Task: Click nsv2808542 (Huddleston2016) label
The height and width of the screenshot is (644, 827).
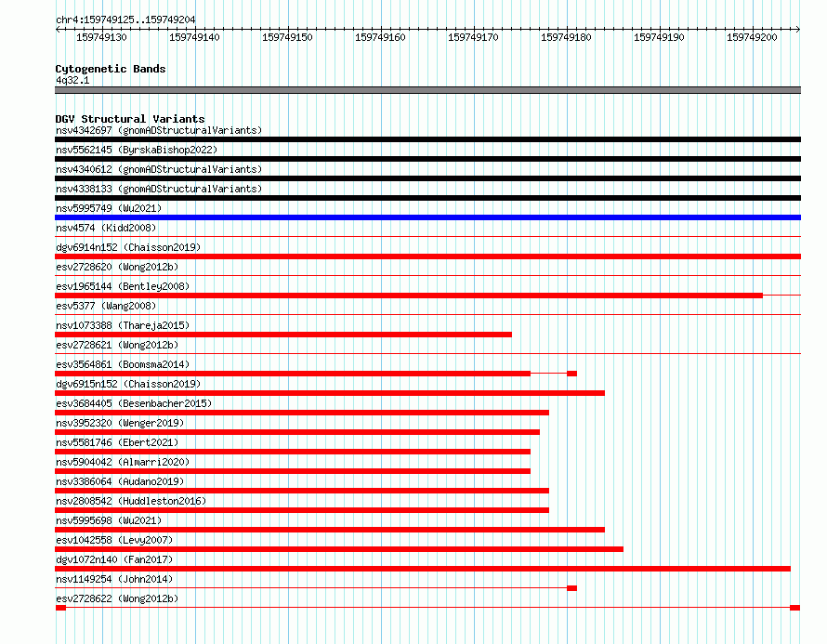Action: pos(131,501)
